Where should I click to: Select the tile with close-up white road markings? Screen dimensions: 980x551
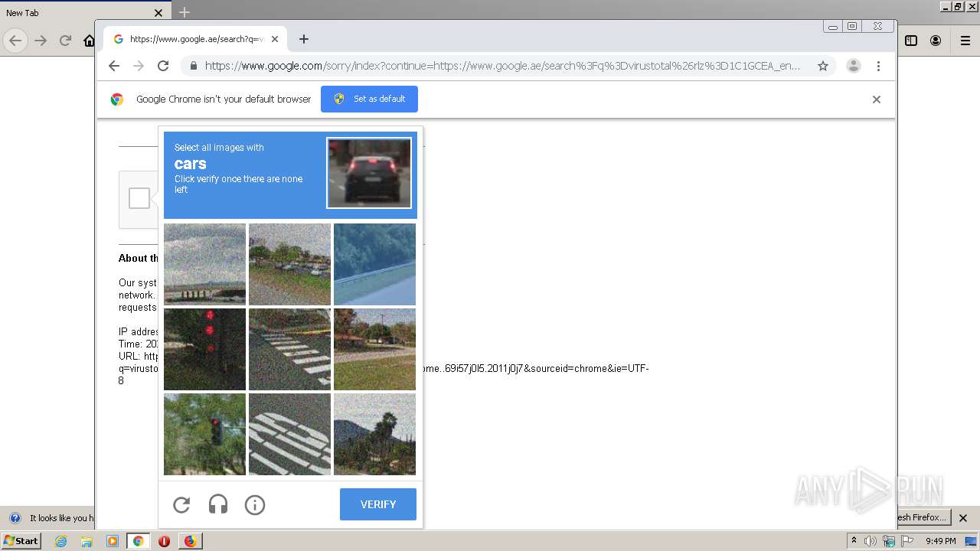tap(289, 434)
